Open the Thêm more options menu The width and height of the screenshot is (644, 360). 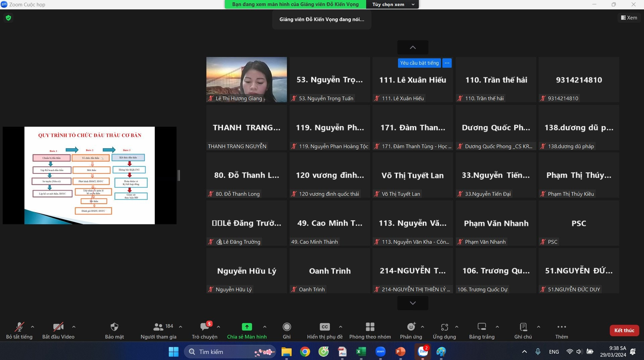[x=561, y=327]
